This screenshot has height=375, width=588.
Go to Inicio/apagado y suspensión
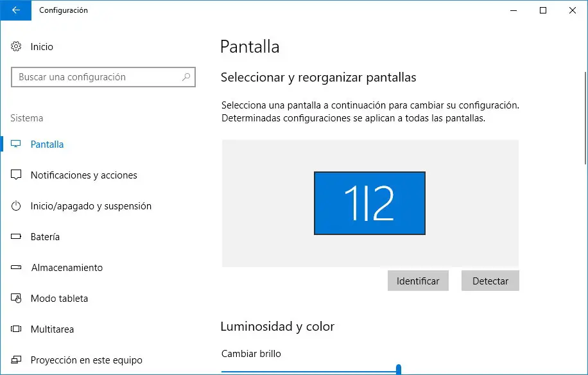point(91,206)
